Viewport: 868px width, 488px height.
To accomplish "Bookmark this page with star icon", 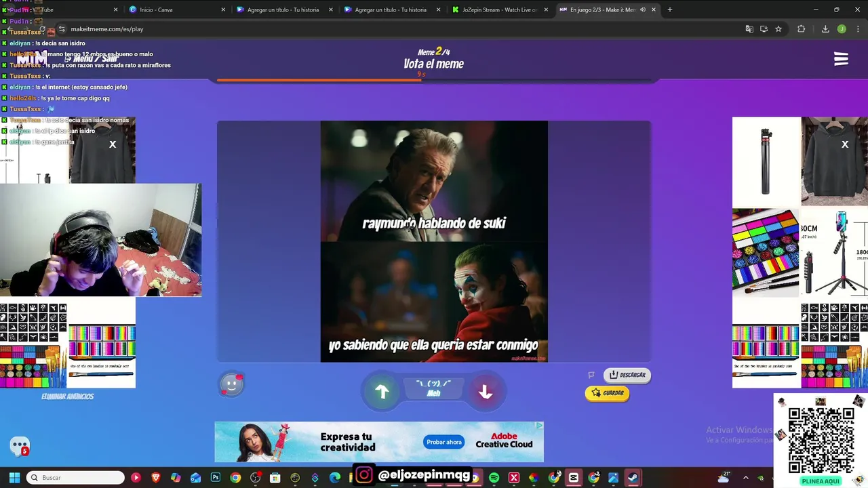I will point(778,29).
